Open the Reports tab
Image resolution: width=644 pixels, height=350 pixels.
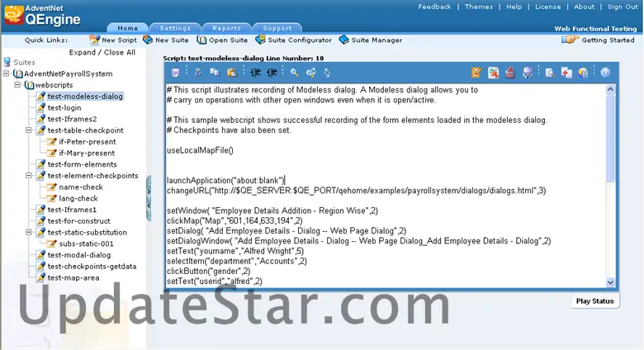(227, 28)
